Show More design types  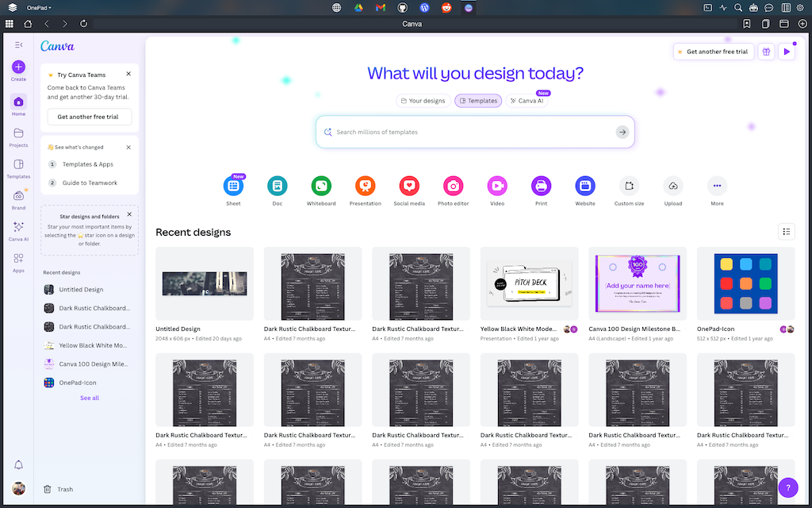tap(717, 186)
